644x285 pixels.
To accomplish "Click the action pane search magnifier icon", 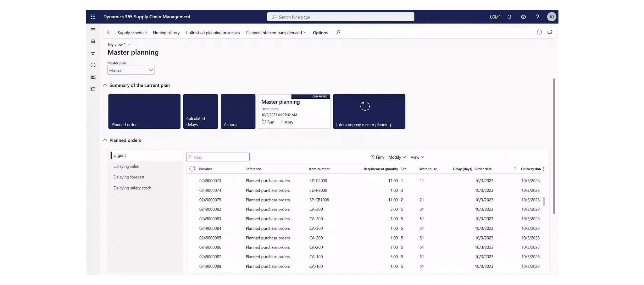I will (x=338, y=32).
